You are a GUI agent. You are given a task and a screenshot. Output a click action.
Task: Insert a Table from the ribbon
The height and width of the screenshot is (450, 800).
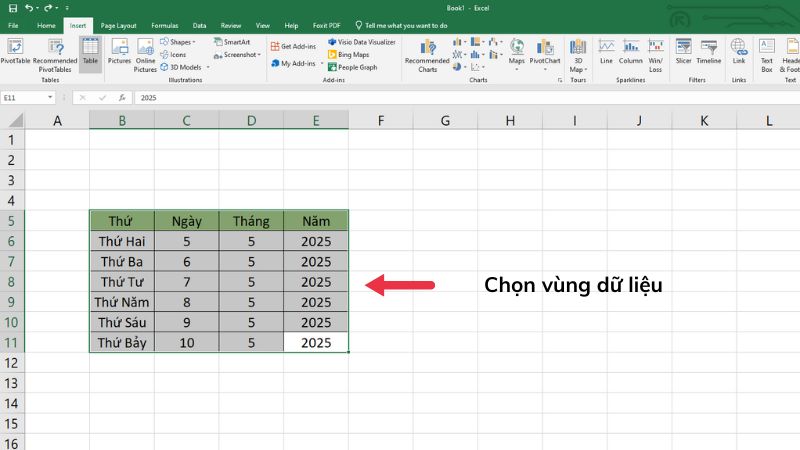click(90, 51)
